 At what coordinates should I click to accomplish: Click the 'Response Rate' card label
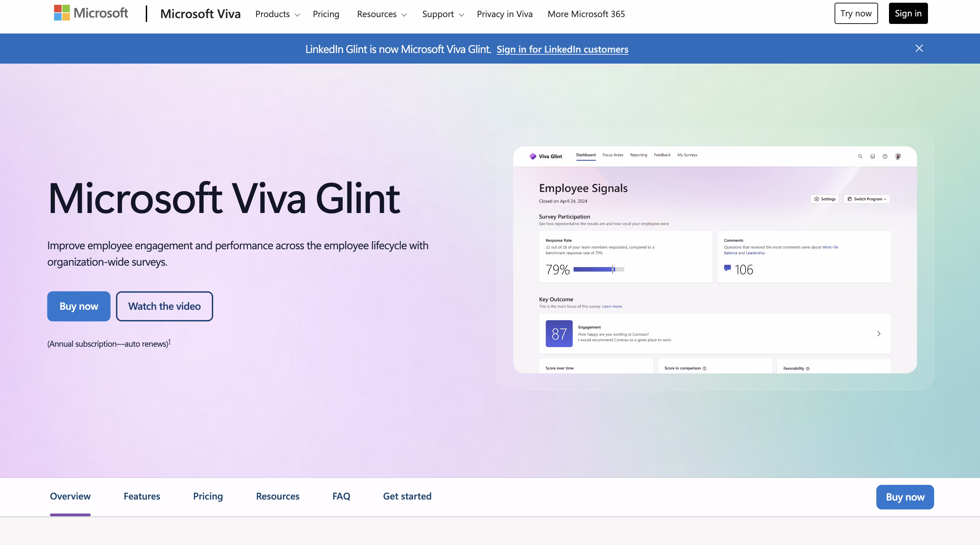point(558,241)
